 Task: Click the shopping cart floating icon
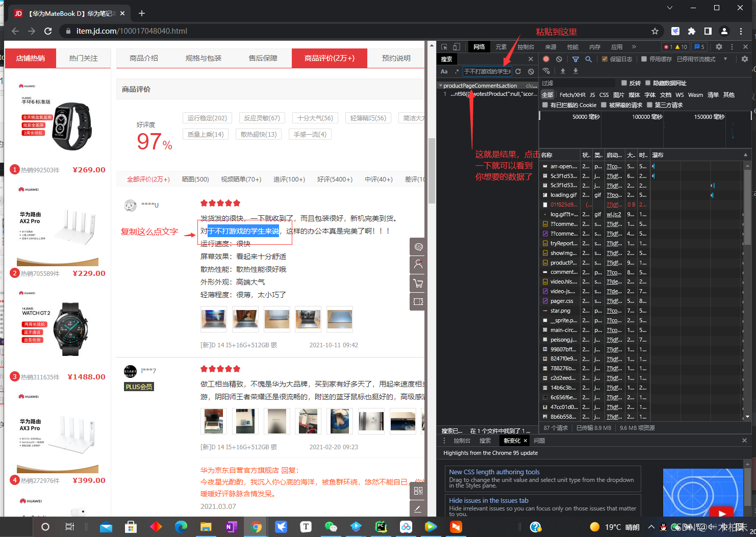coord(418,284)
